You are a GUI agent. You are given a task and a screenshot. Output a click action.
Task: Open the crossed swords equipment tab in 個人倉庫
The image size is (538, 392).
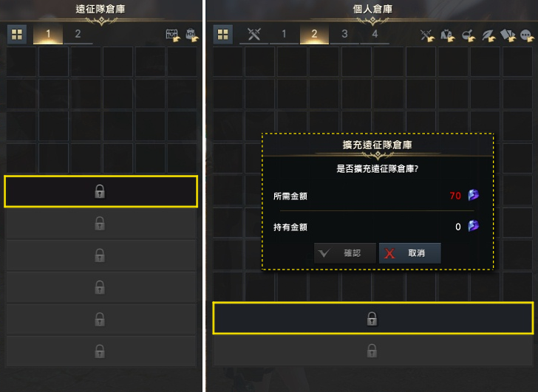[x=254, y=34]
